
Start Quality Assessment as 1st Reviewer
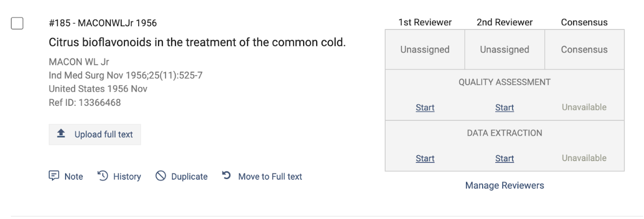425,107
